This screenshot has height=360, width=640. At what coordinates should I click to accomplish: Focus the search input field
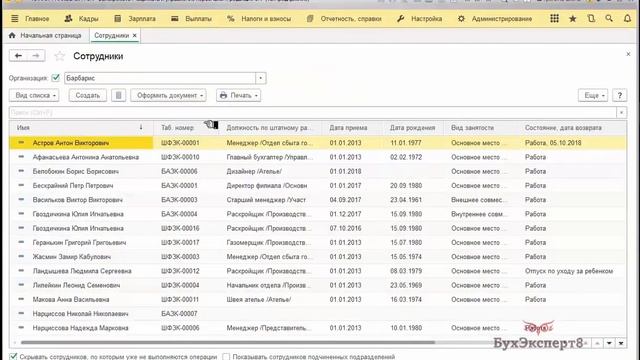[313, 113]
